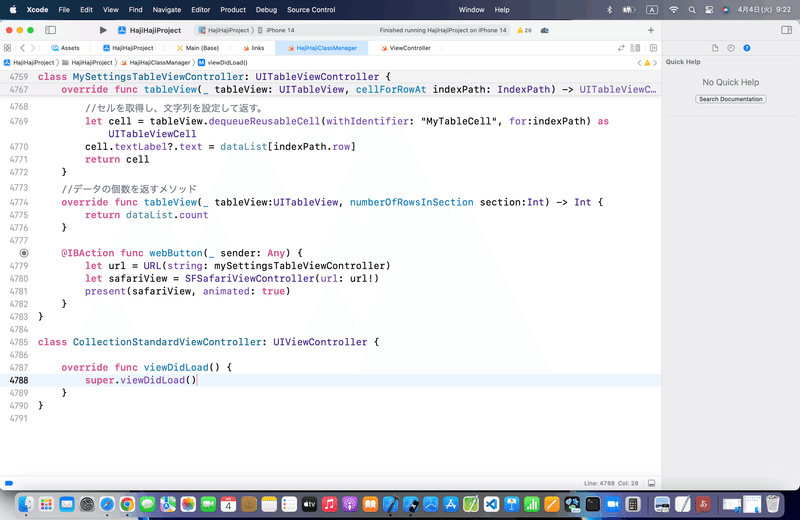
Task: Run the project with the play button
Action: (103, 30)
